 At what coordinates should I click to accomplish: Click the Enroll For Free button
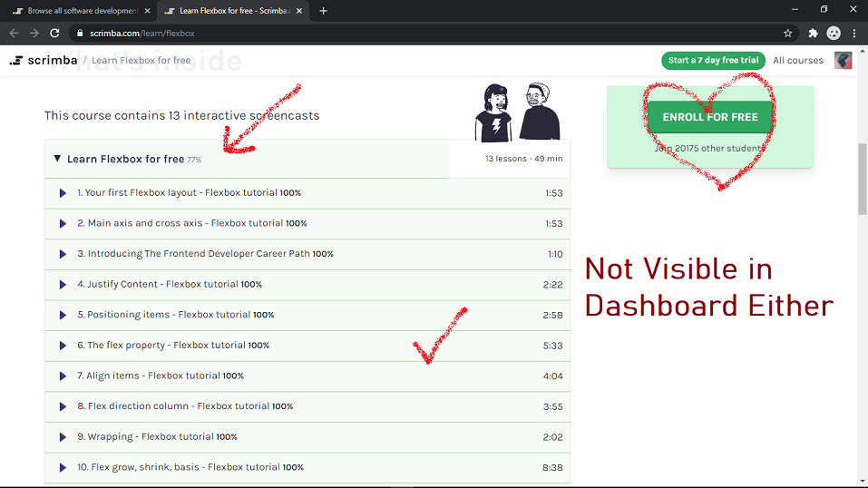point(710,117)
